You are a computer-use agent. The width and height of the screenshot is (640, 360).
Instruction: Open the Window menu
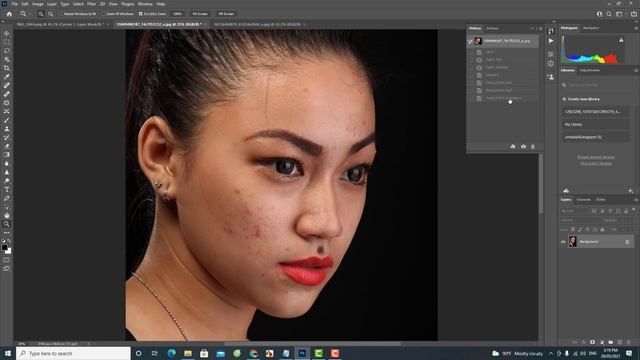(145, 4)
